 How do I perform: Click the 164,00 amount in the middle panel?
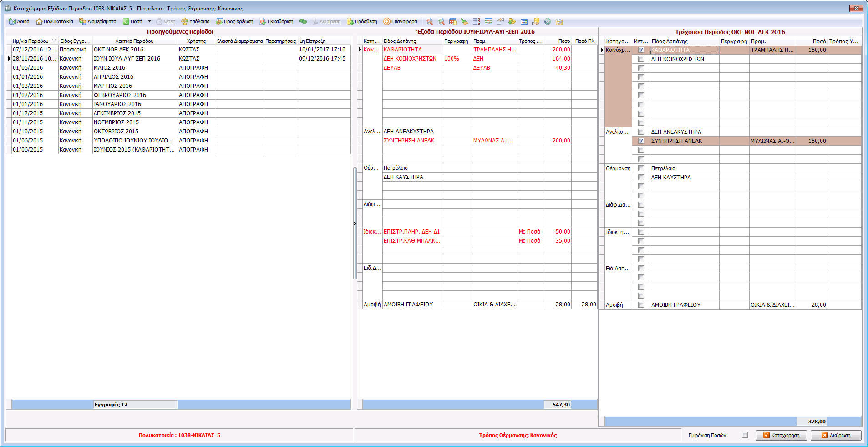click(x=557, y=59)
